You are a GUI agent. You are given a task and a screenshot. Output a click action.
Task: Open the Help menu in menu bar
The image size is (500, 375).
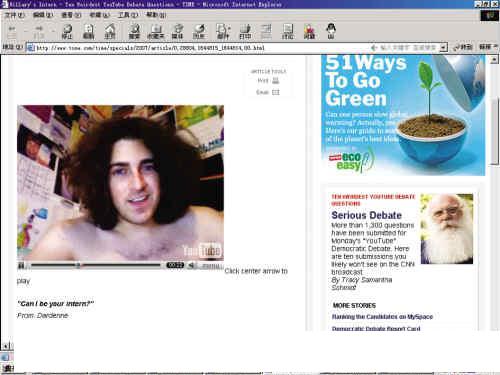pos(156,15)
